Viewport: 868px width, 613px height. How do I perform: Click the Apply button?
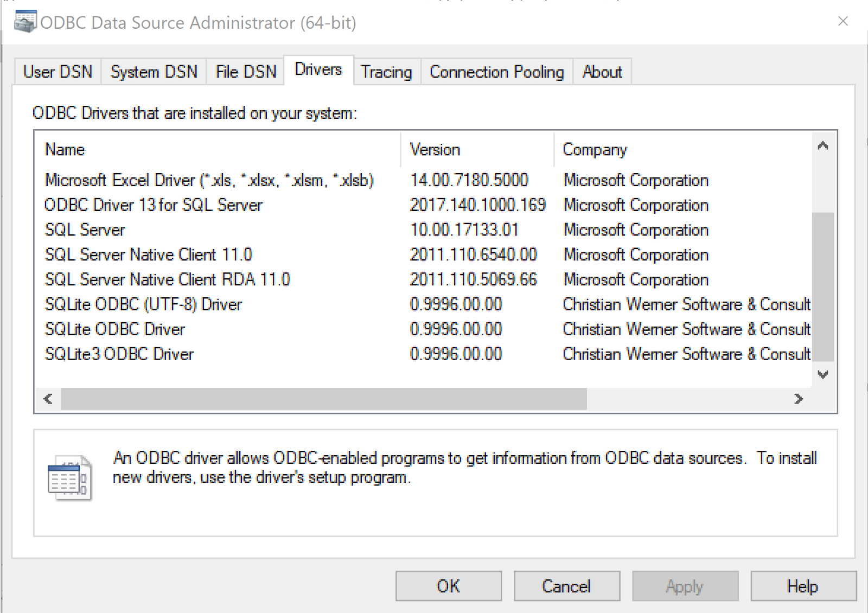tap(685, 586)
